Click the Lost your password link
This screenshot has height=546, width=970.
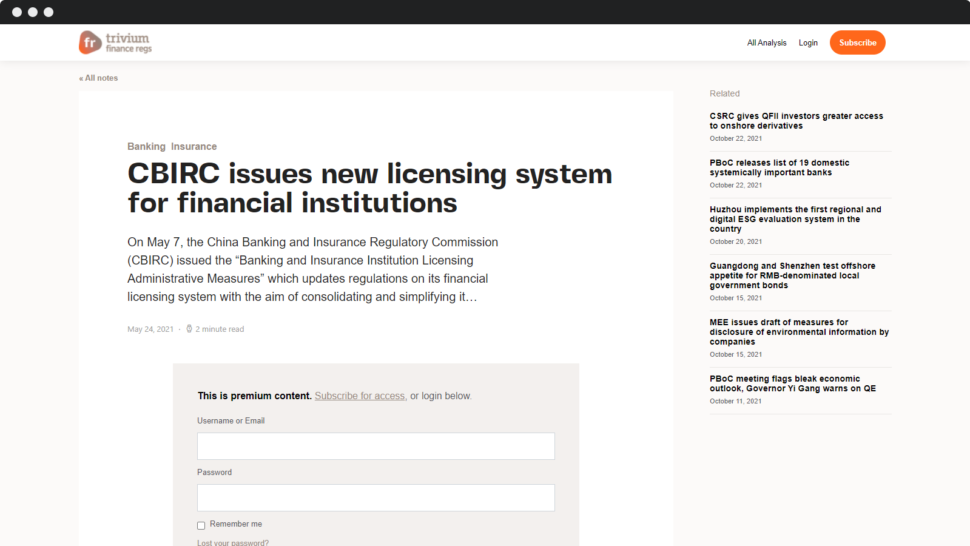[233, 543]
